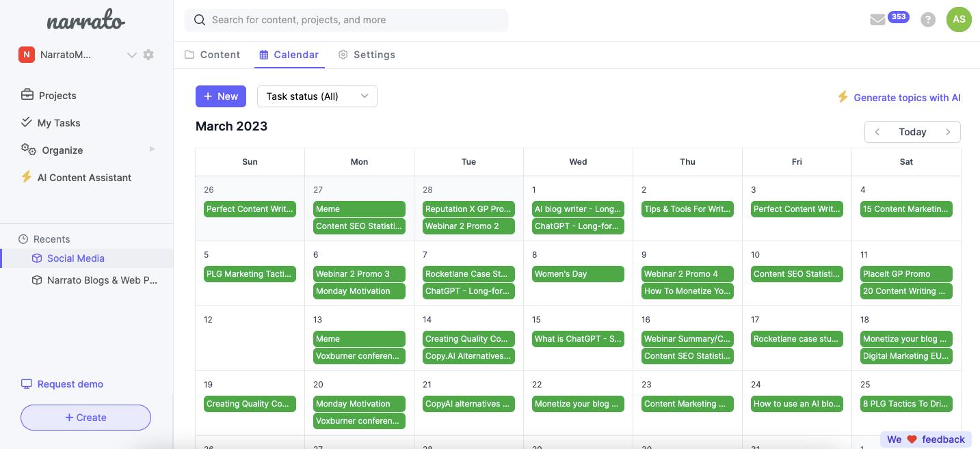Click the Today button

(912, 132)
